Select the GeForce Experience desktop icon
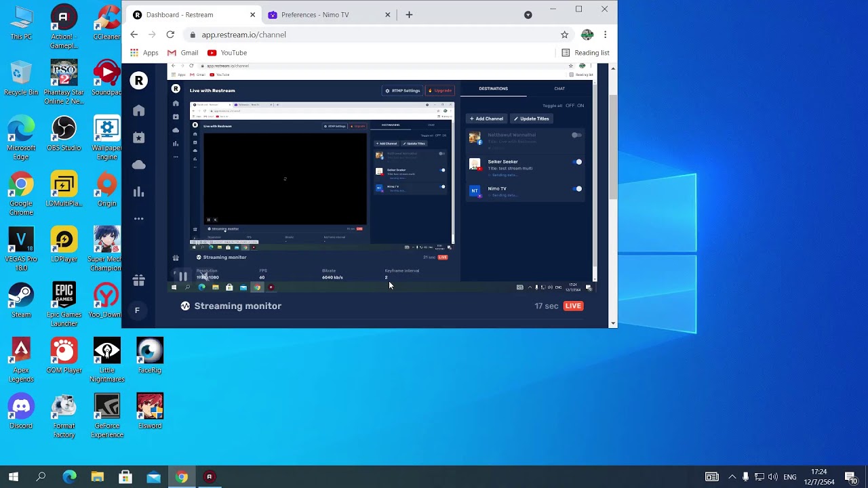 107,416
